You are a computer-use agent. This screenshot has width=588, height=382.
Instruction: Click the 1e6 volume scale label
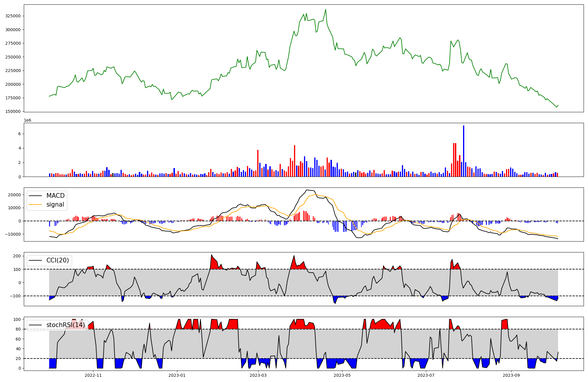27,120
